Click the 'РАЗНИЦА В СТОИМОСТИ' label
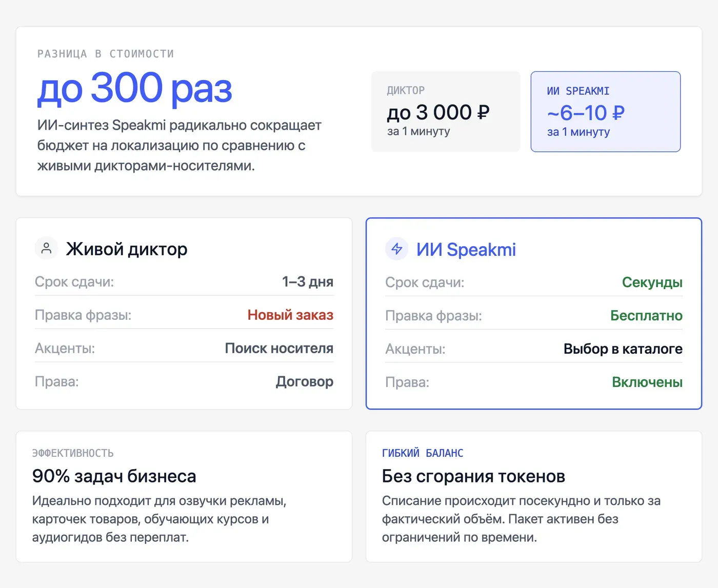Viewport: 718px width, 588px height. click(106, 54)
